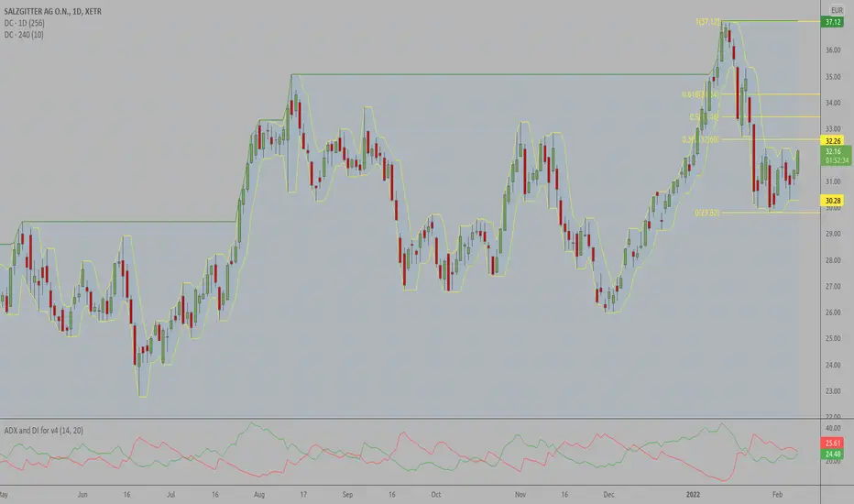Click the Nov label on time axis

tap(520, 495)
